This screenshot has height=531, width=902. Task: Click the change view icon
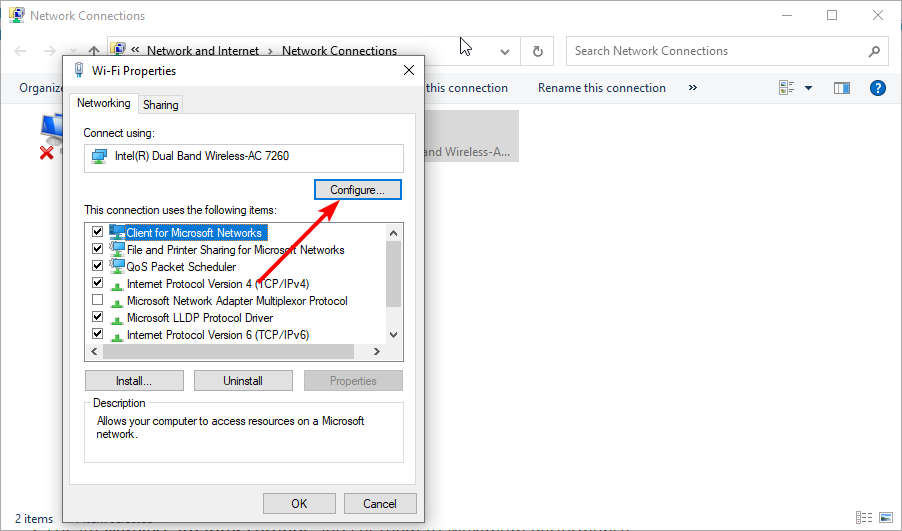[x=786, y=88]
